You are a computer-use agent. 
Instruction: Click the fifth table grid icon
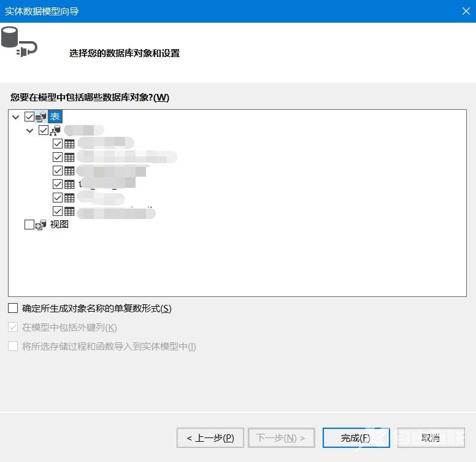[69, 198]
